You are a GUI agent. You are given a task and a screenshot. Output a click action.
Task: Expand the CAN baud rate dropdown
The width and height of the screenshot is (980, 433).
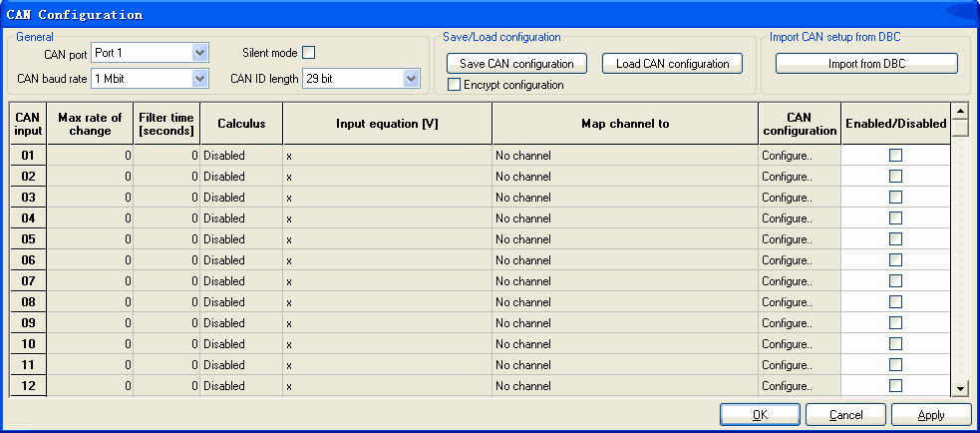199,78
